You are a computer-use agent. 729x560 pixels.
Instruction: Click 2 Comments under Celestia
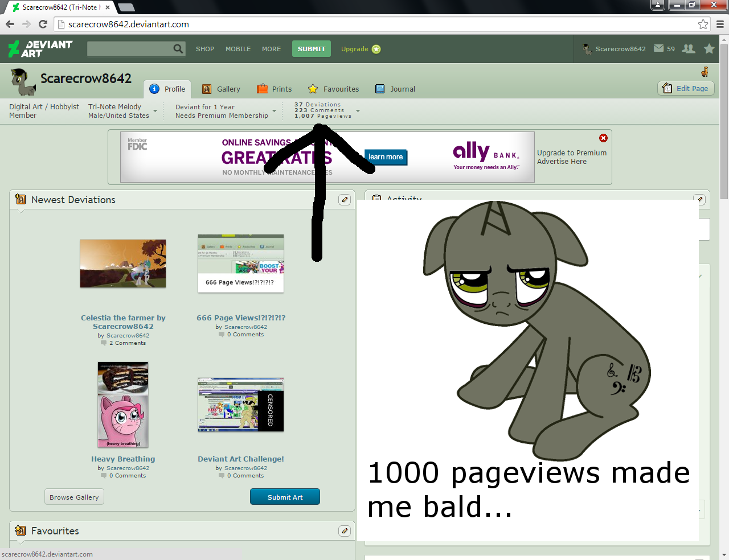tap(128, 343)
